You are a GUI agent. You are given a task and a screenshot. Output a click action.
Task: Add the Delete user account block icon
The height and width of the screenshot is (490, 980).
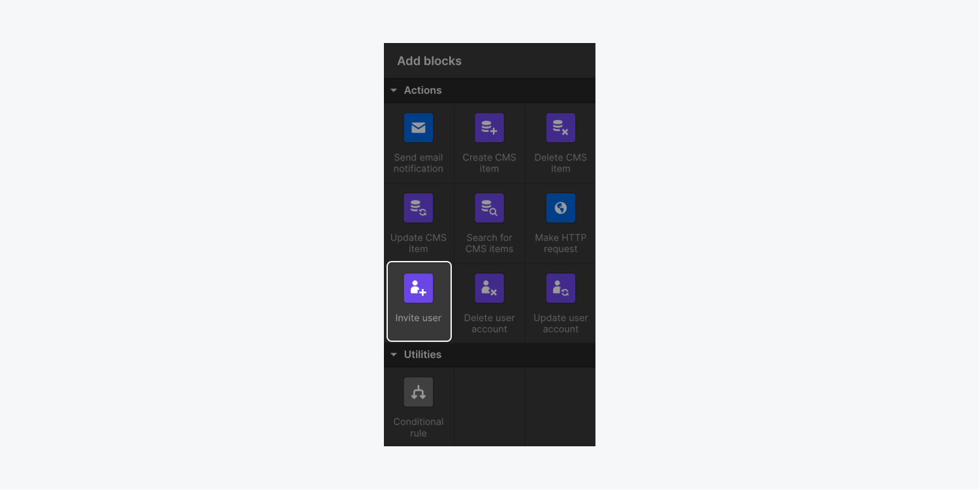click(490, 288)
